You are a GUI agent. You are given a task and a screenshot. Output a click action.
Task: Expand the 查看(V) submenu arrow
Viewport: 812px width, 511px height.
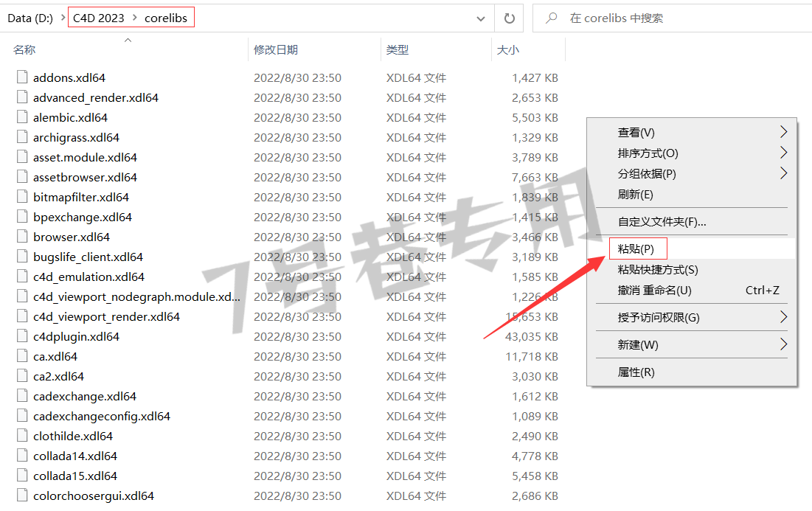pyautogui.click(x=783, y=132)
